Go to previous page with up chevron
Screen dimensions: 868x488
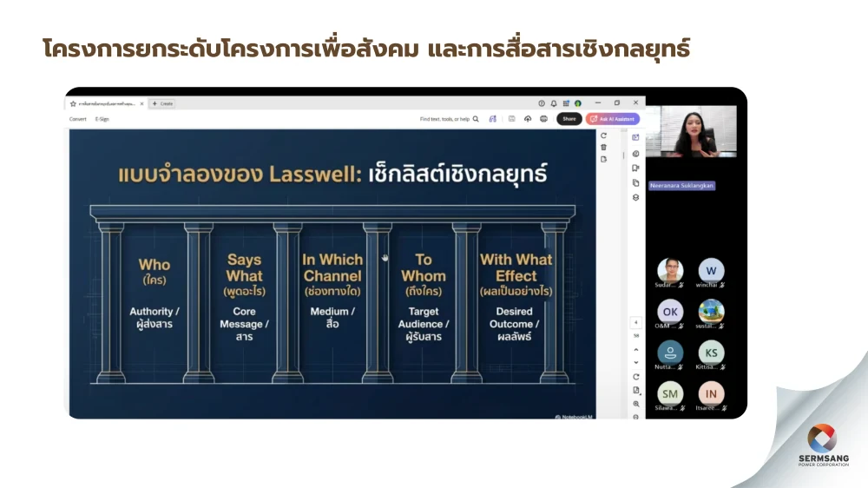(636, 350)
